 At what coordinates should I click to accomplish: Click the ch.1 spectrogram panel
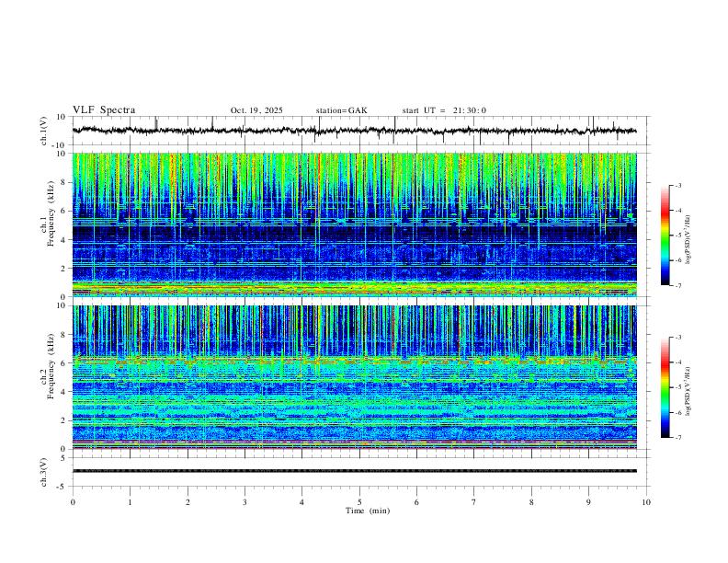pyautogui.click(x=354, y=224)
